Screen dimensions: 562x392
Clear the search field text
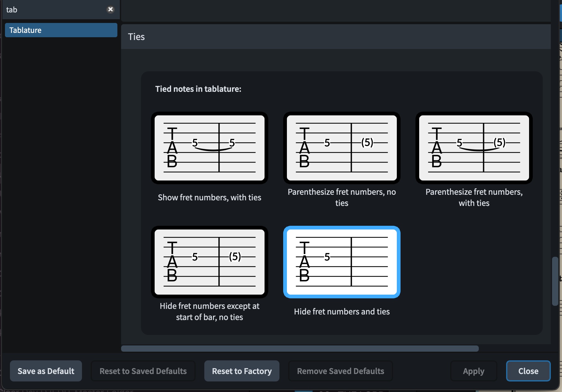[110, 10]
